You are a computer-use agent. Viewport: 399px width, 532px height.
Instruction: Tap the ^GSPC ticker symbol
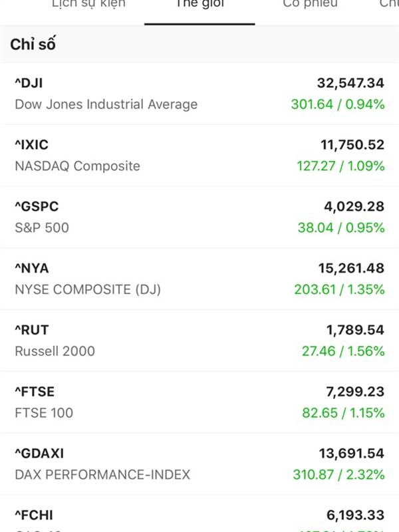pos(37,207)
